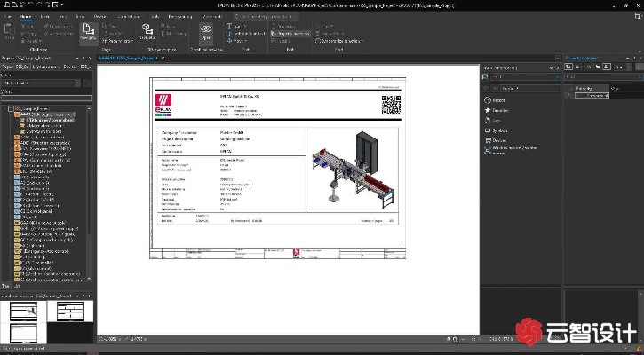Open Devices category in Insert center
The image size is (644, 355).
point(500,139)
